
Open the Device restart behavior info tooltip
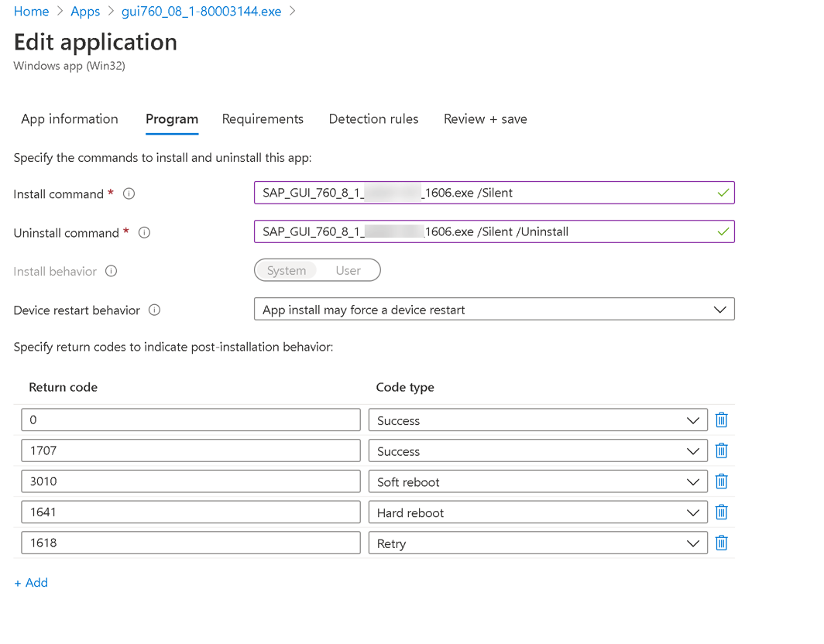154,310
